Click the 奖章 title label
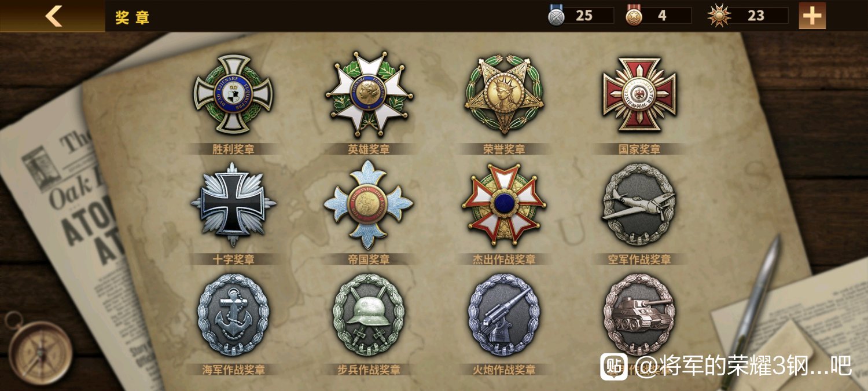 pos(133,17)
